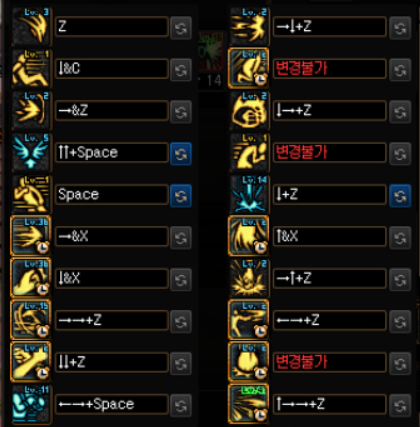Click the running figure icon beside Space
Viewport: 420px width, 427px height.
(31, 194)
